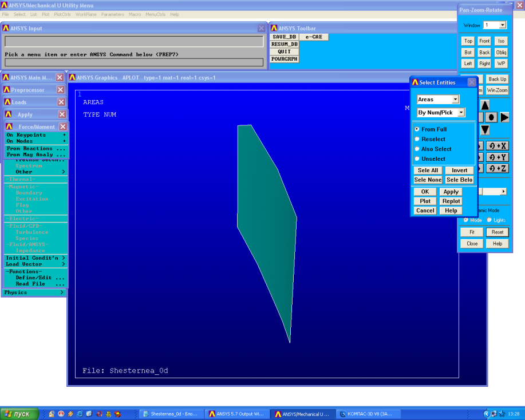Expand On Nodes submenu

tap(36, 141)
